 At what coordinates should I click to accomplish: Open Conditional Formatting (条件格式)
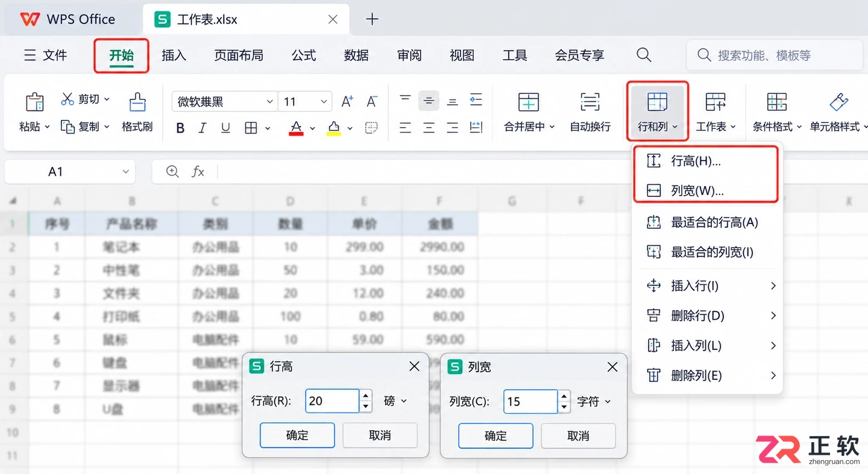point(777,112)
